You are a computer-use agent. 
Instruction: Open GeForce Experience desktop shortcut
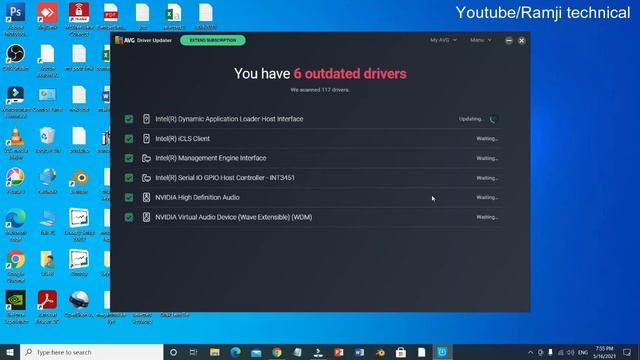16,307
